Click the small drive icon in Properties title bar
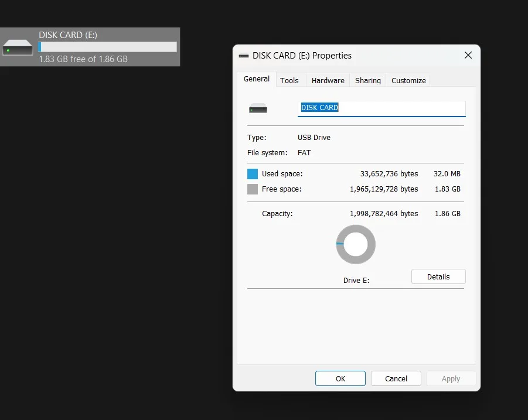 point(243,56)
